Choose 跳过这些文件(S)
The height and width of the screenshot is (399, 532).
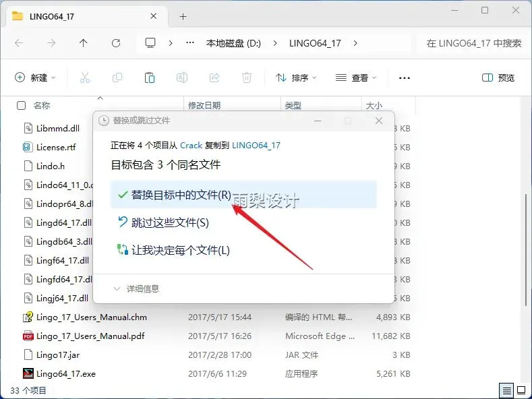[x=243, y=222]
